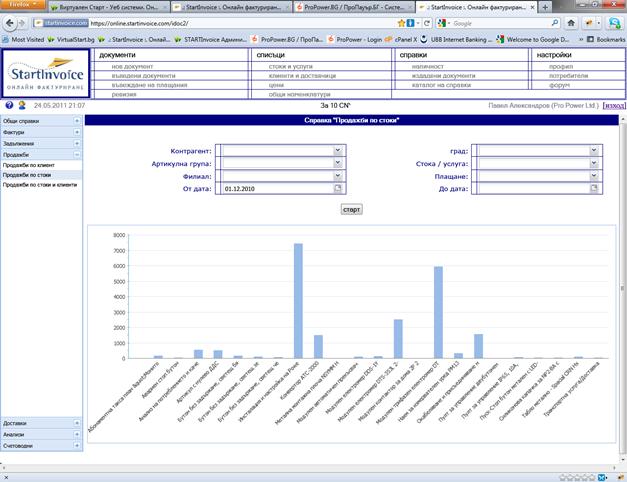
Task: Open клиенти и доставчици list
Action: tap(302, 76)
